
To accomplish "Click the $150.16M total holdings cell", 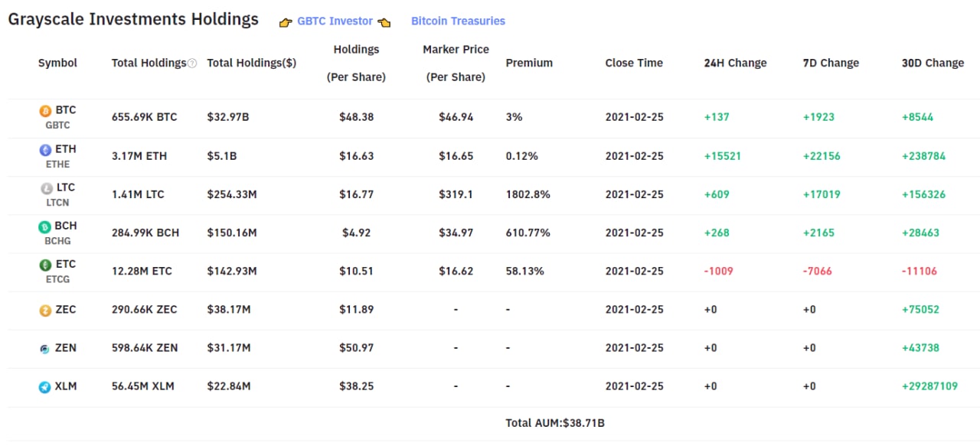I will tap(232, 233).
